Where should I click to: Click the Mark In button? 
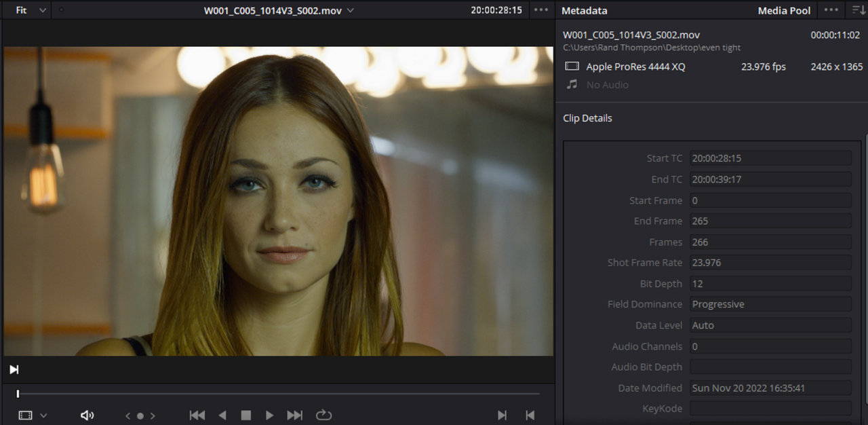[502, 415]
